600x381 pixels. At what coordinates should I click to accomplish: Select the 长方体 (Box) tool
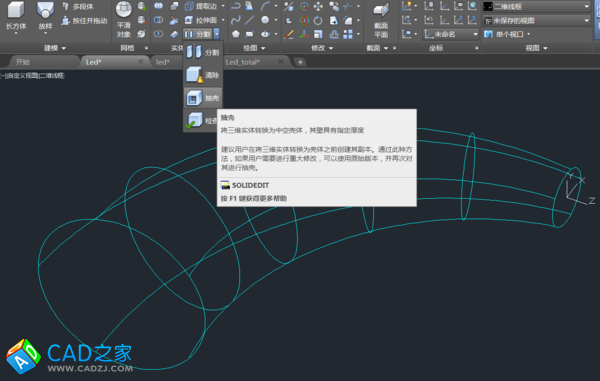click(16, 18)
